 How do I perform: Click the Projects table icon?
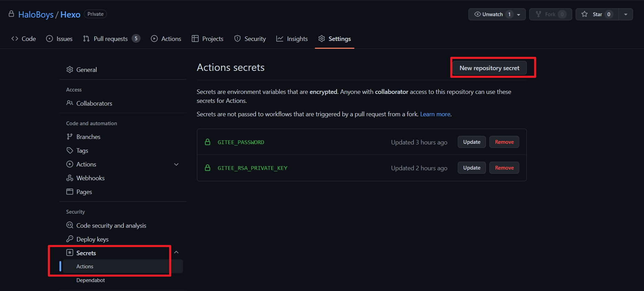pos(195,39)
